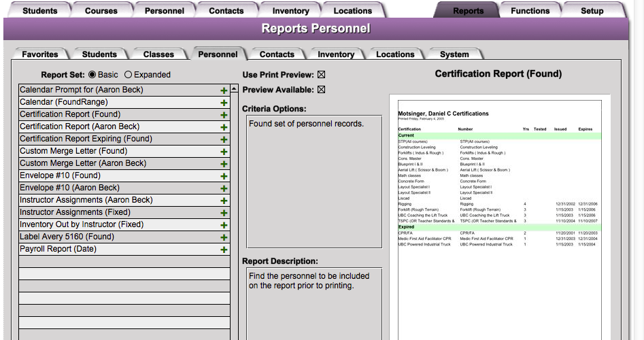Open the Students main tab
Image resolution: width=644 pixels, height=340 pixels.
pyautogui.click(x=40, y=10)
